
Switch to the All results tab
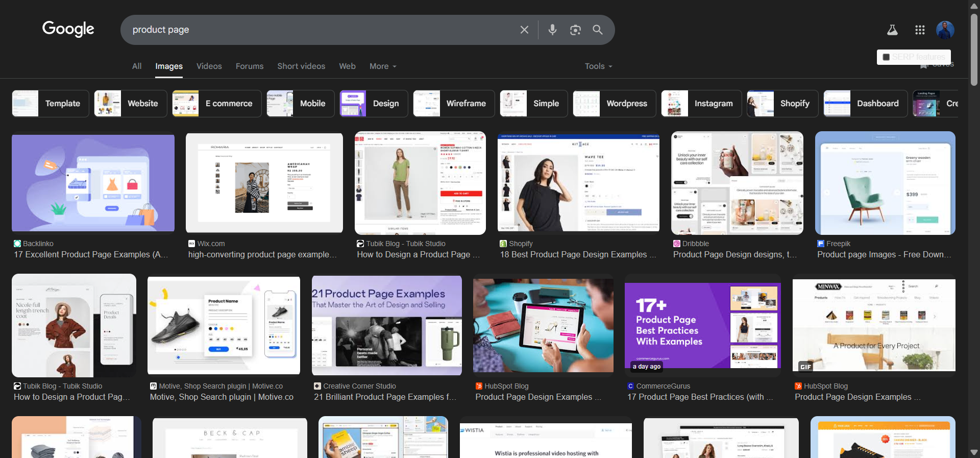click(x=137, y=66)
